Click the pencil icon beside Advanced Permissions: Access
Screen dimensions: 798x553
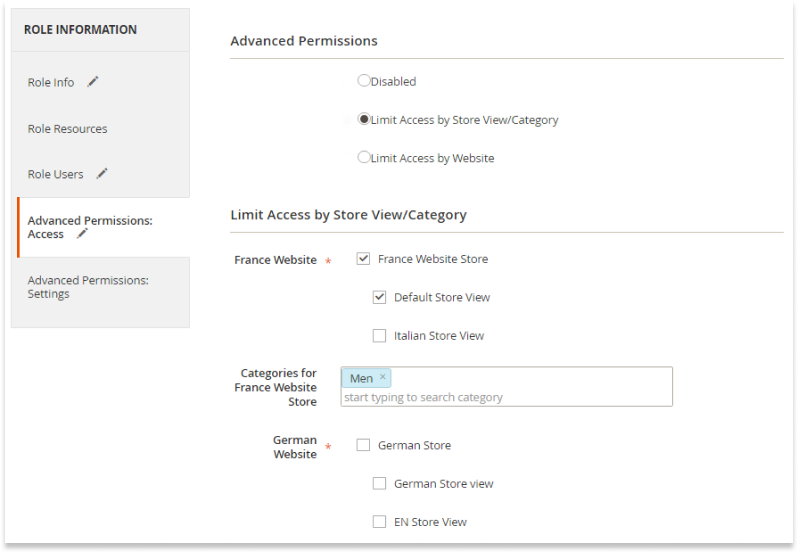(82, 234)
